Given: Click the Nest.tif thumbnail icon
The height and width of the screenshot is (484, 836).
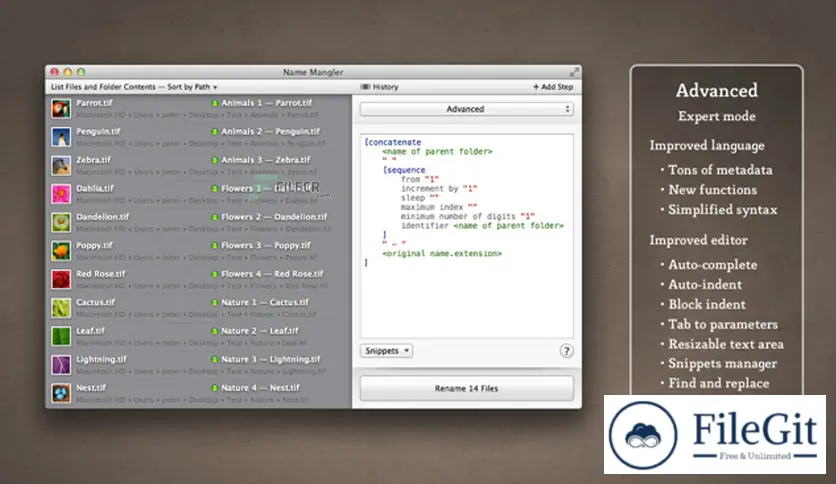Looking at the screenshot, I should (x=61, y=393).
